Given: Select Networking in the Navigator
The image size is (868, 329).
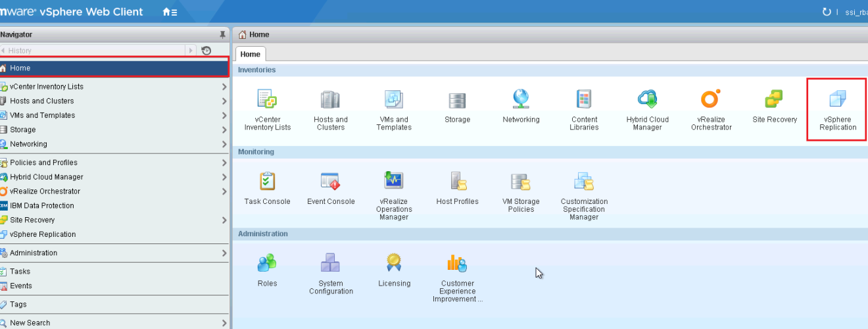Looking at the screenshot, I should [114, 144].
